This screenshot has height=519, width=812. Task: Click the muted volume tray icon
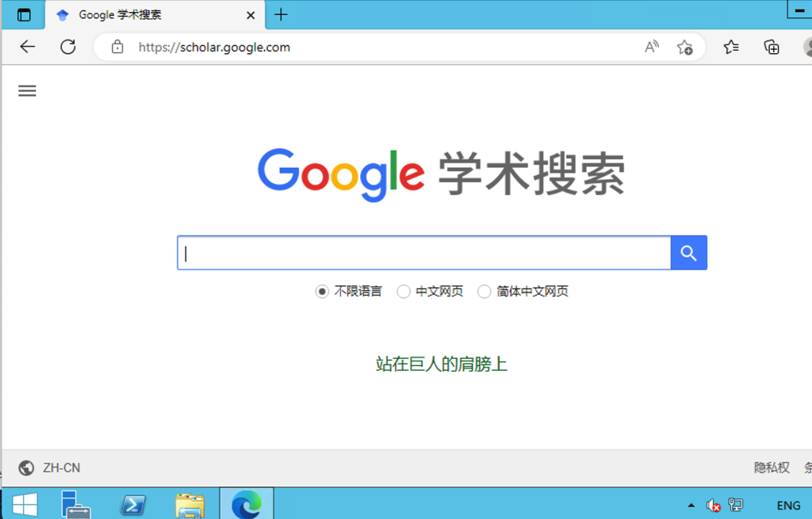point(713,505)
